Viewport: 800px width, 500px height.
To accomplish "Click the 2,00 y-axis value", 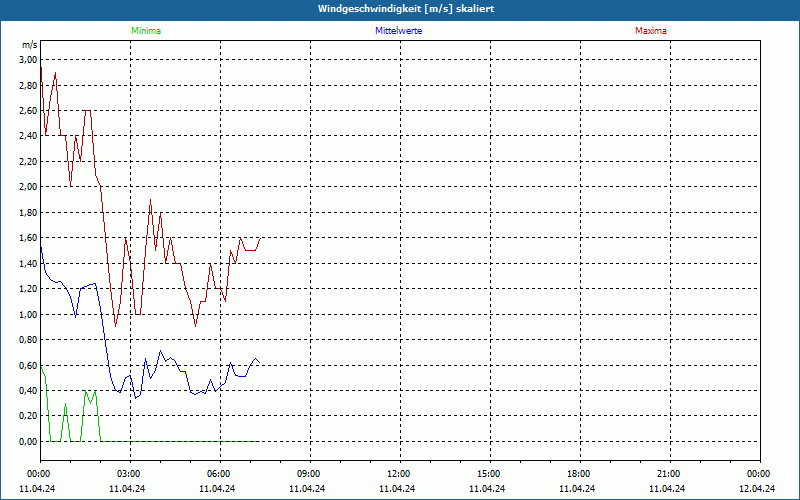I will (28, 187).
